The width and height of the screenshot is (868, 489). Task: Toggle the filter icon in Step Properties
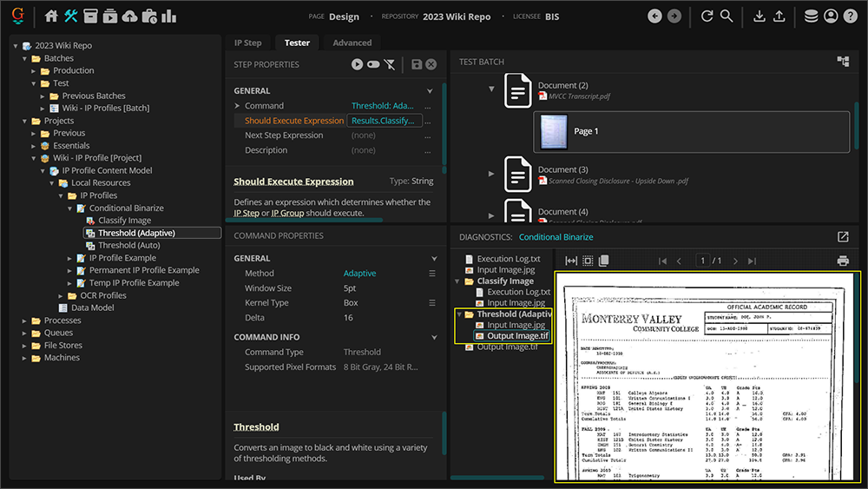(x=390, y=64)
